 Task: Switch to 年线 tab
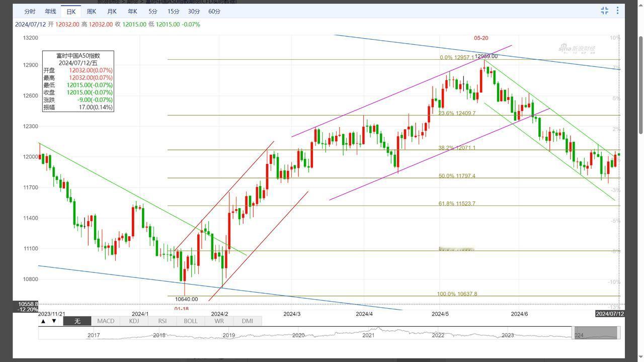tap(50, 11)
